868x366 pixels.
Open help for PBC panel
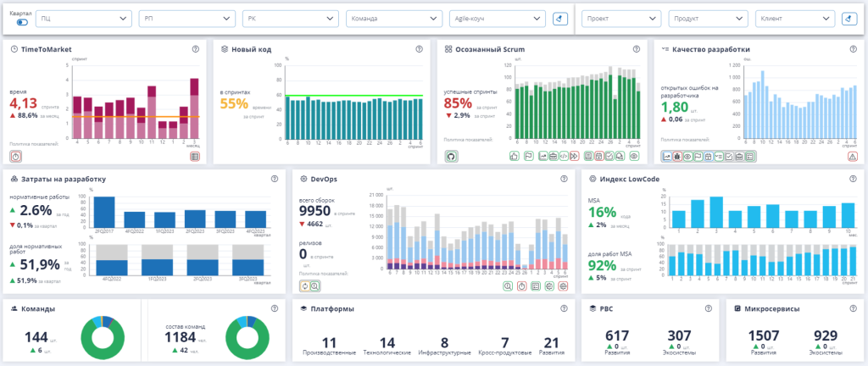point(708,308)
